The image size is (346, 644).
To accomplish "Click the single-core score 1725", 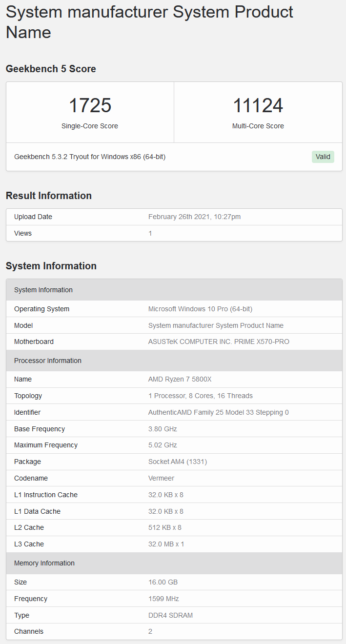I will coord(90,105).
